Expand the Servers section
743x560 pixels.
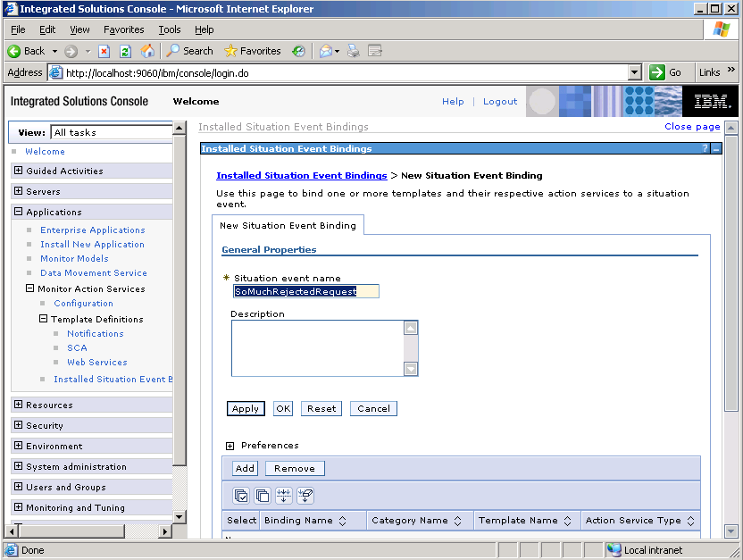point(18,191)
